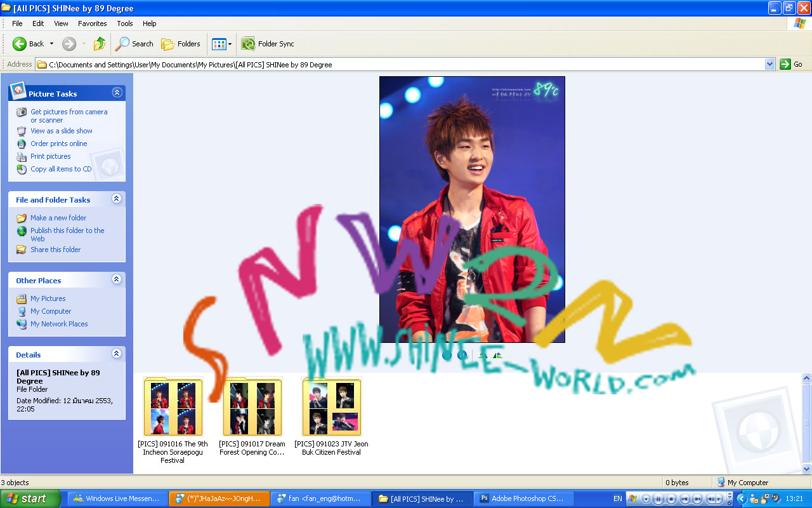
Task: Rotate image clockwise in filmstrip
Action: pyautogui.click(x=483, y=355)
